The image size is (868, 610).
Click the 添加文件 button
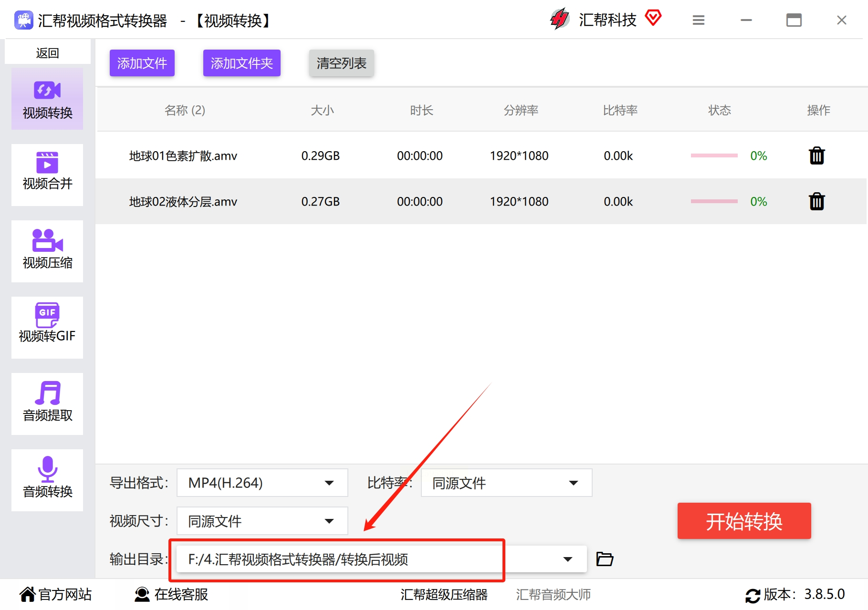[142, 63]
